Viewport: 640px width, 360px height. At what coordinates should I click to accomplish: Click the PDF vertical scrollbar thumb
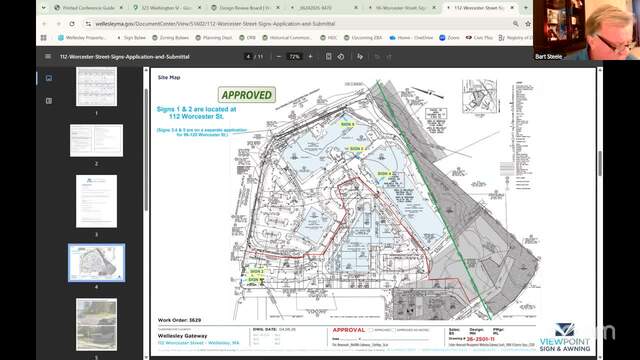coord(600,163)
